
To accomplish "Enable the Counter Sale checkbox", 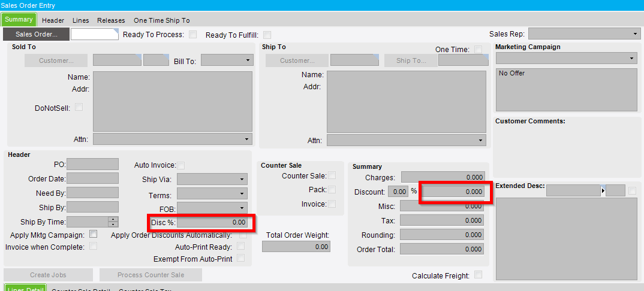I will point(332,175).
